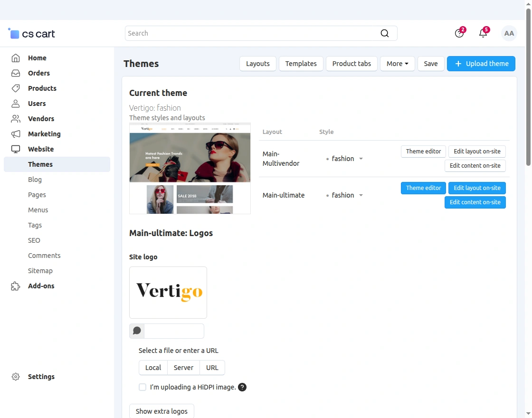
Task: Click Edit content on-site for Main-Multivendor
Action: 475,166
